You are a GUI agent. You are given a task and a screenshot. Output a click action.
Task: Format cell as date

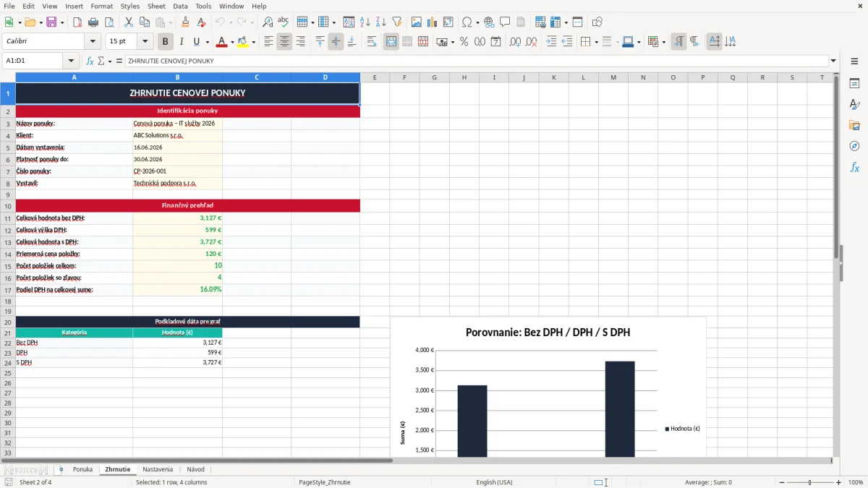(495, 42)
